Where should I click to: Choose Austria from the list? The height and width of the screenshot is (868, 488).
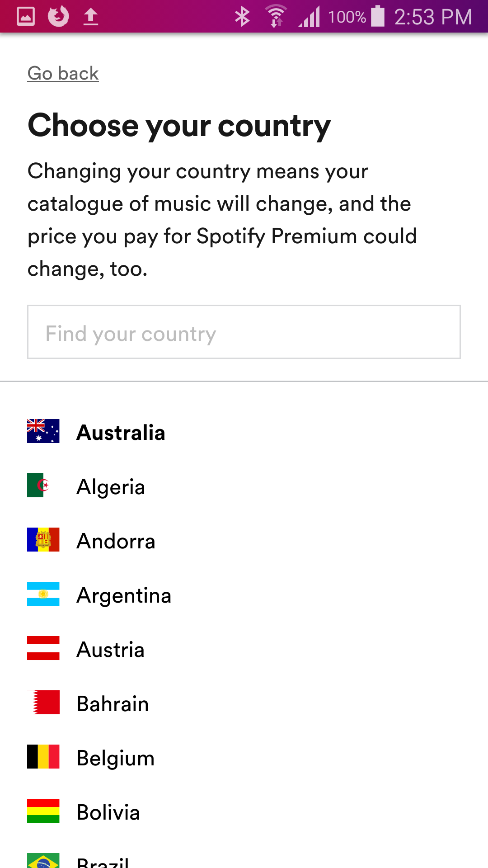coord(111,649)
